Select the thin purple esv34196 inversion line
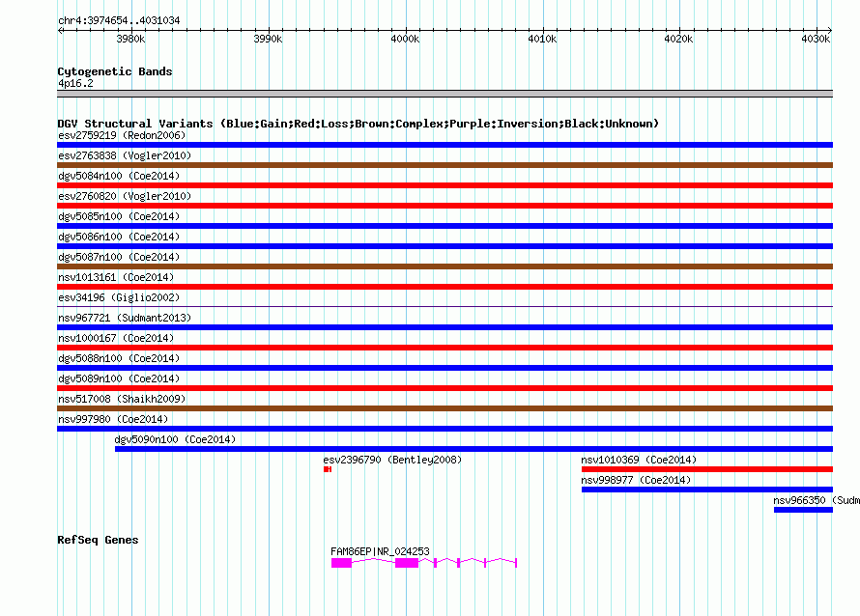The image size is (860, 616). pos(444,306)
